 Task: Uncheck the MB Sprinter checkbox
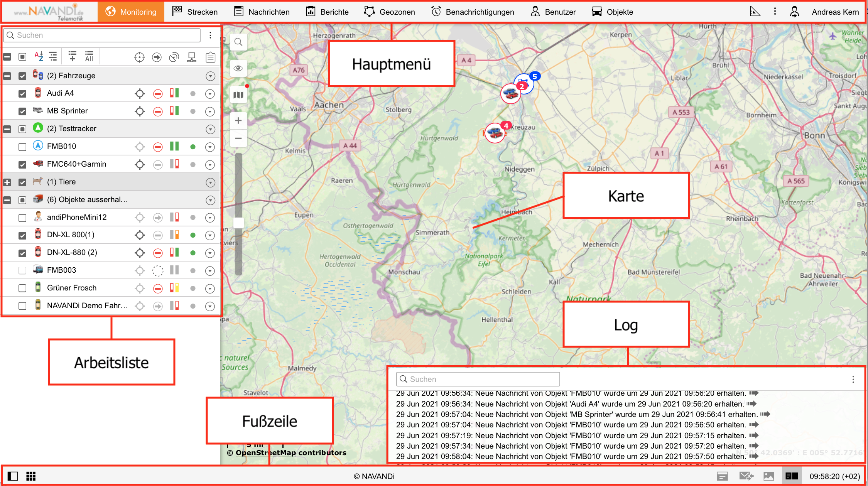22,111
